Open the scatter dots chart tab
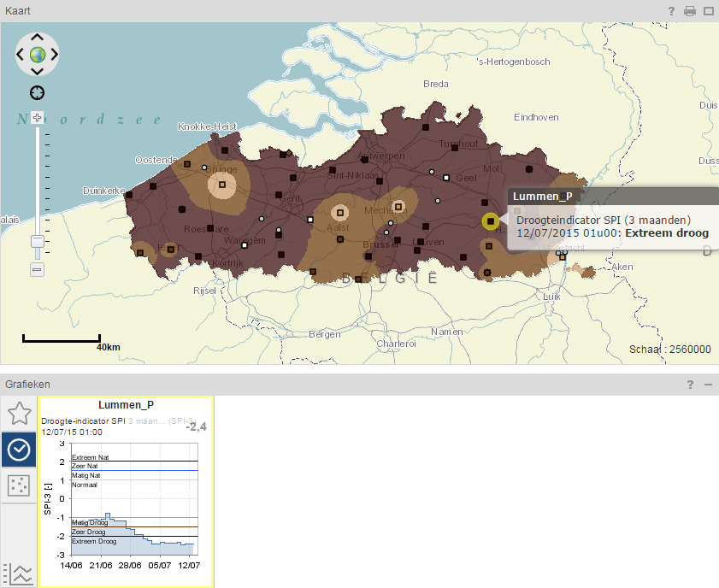This screenshot has width=719, height=588. pos(19,485)
